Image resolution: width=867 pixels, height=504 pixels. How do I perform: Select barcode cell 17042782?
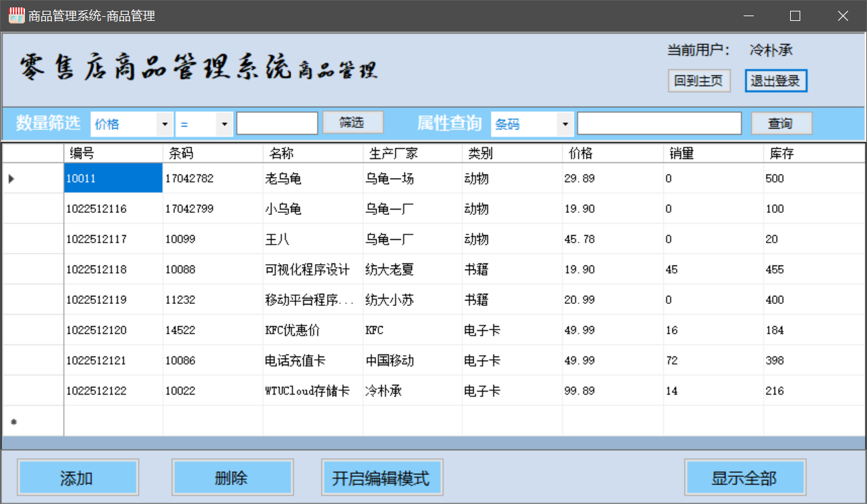(213, 178)
